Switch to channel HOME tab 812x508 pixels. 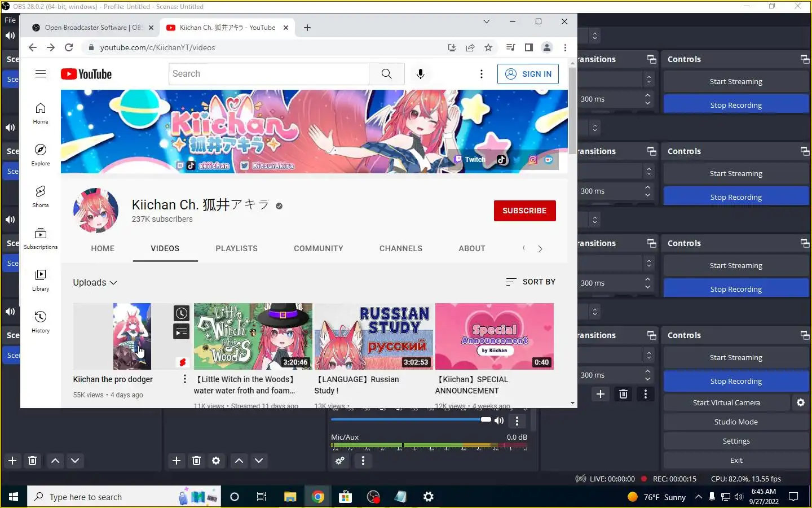[x=103, y=248]
